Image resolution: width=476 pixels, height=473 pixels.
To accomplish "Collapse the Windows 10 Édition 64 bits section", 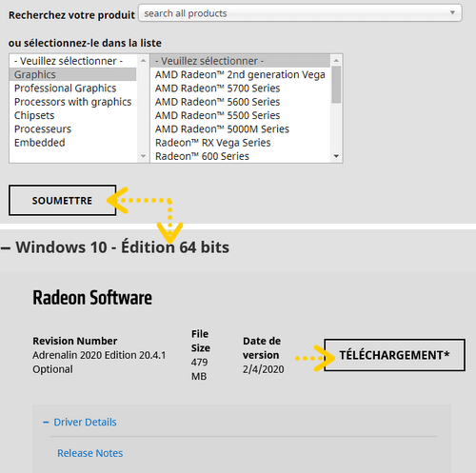I will coord(6,247).
